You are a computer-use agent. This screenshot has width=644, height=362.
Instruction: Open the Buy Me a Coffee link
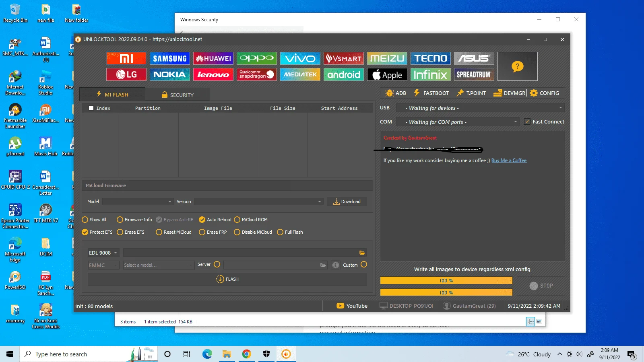click(x=509, y=160)
